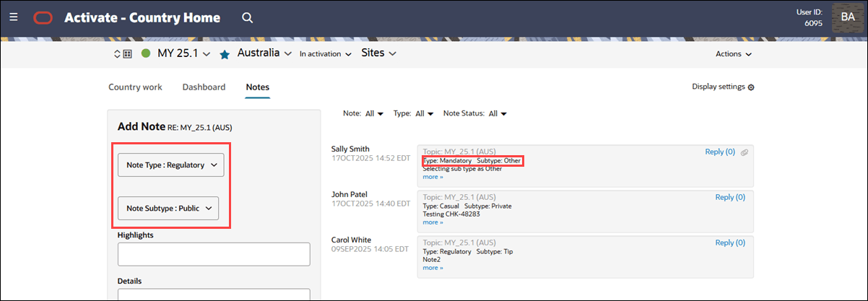Click the 'Testing CHK-48283' note text
The height and width of the screenshot is (301, 868).
451,214
